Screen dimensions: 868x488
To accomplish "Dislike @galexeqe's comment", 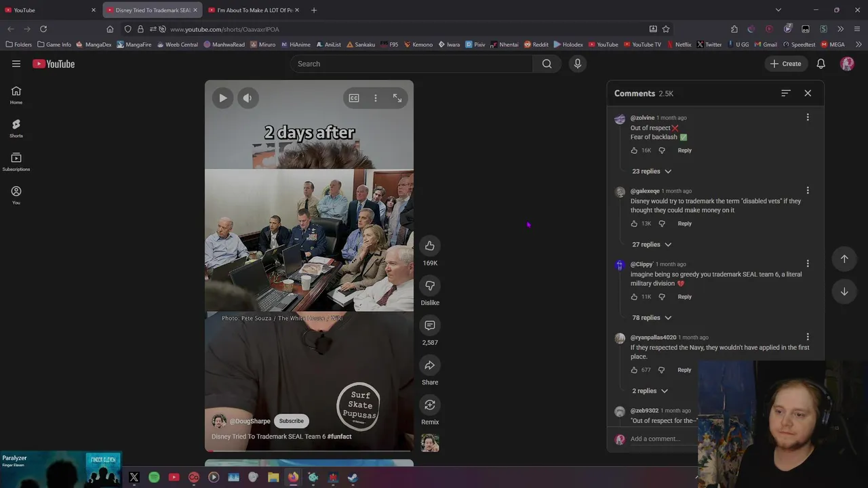I will (662, 224).
